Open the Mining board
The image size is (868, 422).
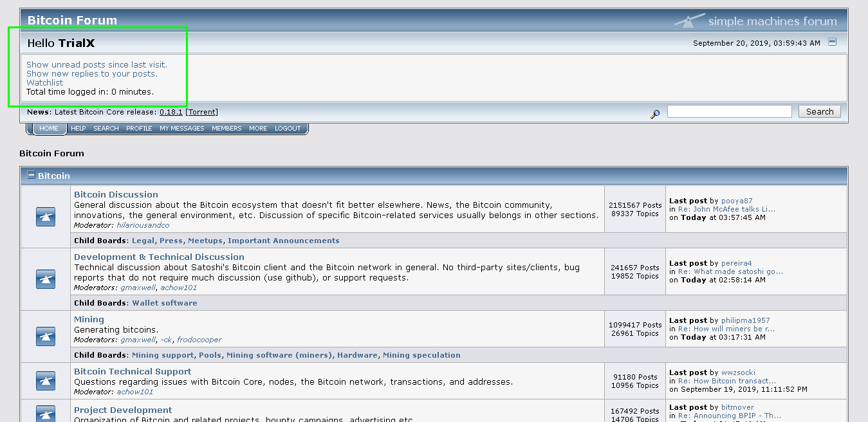(89, 319)
